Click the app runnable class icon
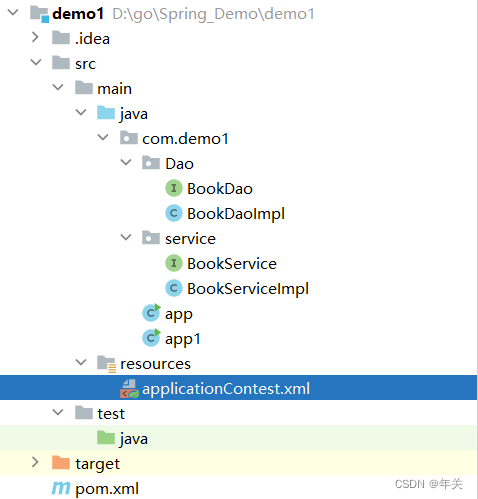 [x=151, y=313]
